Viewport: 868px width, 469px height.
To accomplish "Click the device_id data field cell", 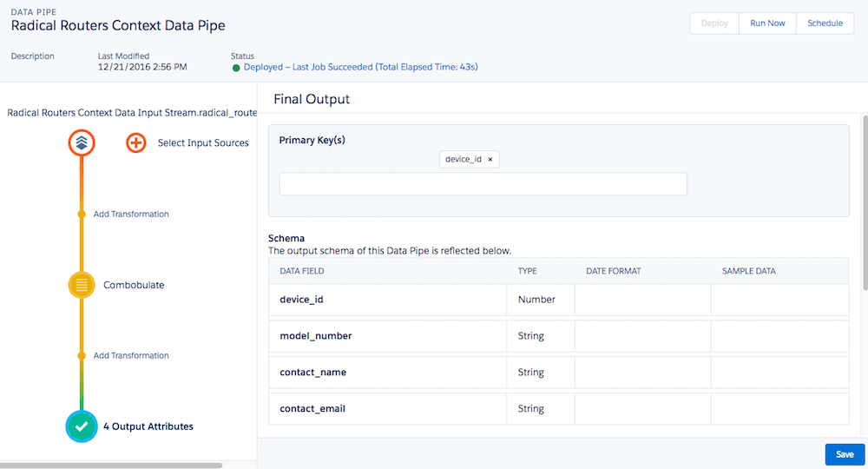I will 387,300.
